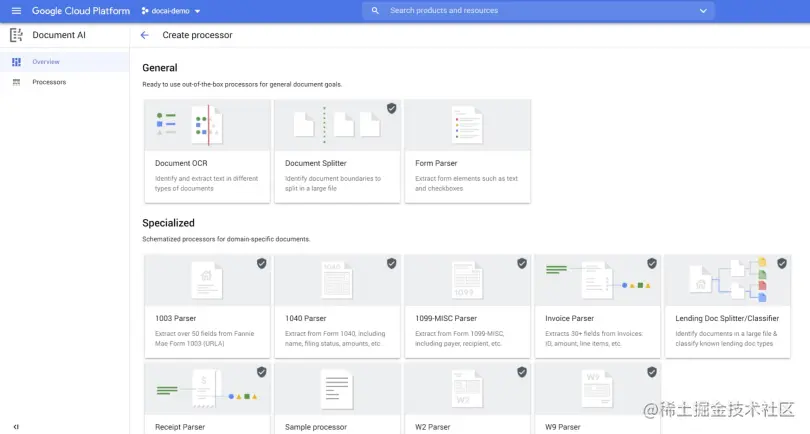Click the Document AI product icon
The height and width of the screenshot is (434, 810).
pos(16,35)
